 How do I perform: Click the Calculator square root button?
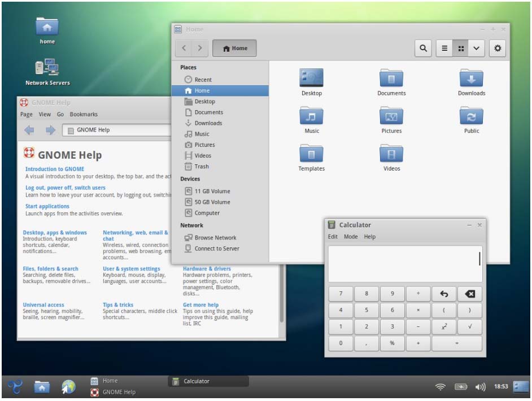click(x=469, y=326)
